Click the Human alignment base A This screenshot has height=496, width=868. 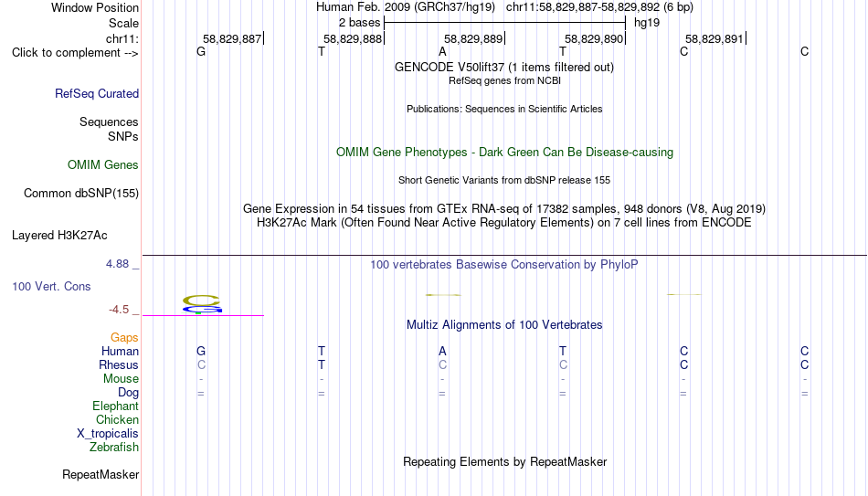442,352
